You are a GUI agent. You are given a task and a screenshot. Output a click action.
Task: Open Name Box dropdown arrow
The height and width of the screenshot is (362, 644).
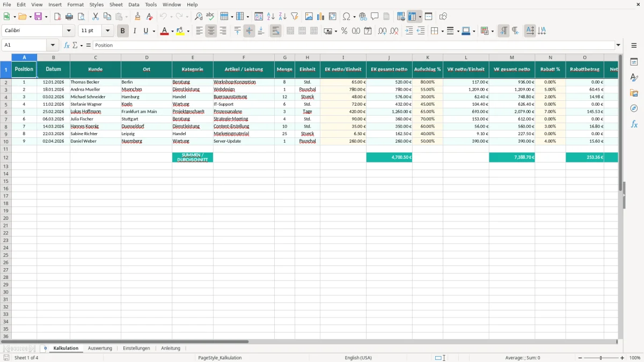click(x=53, y=45)
